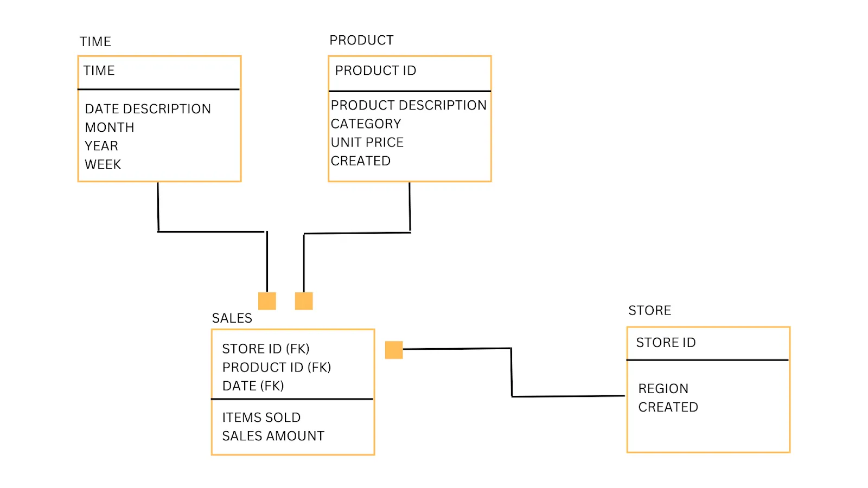Viewport: 868px width, 488px height.
Task: Click the orange square ending the PRODUCT connector
Action: tap(304, 301)
